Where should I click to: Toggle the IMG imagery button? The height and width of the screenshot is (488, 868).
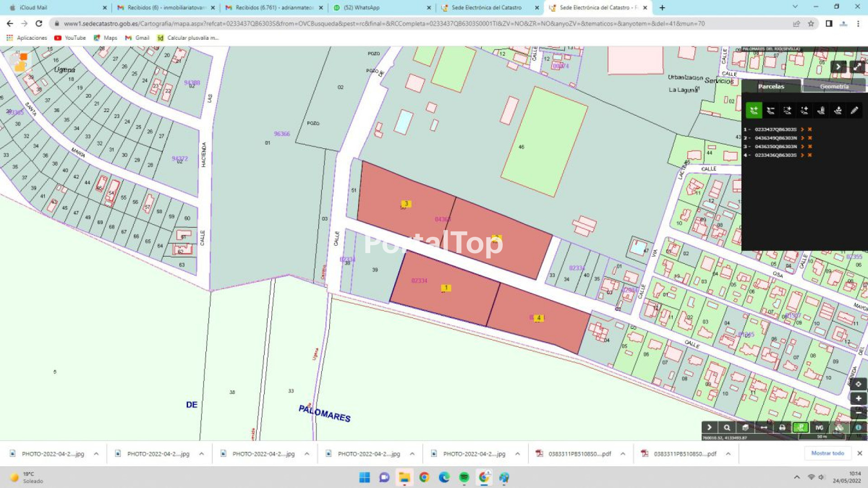coord(819,427)
